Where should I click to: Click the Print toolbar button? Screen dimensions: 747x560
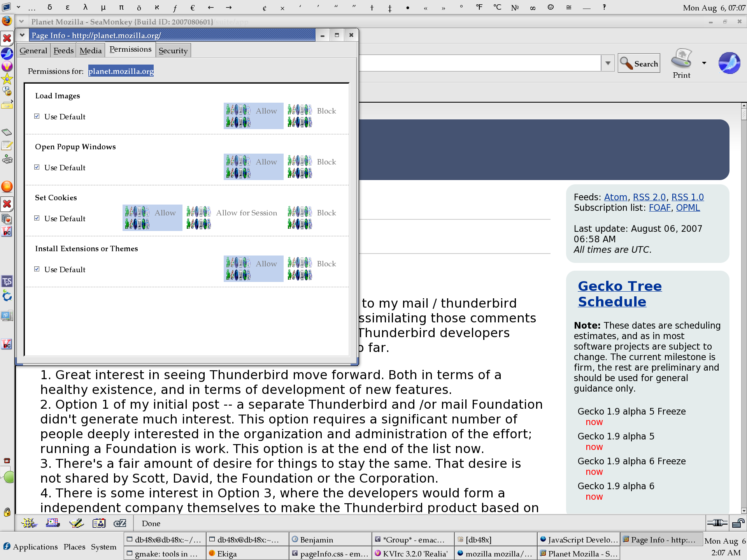pyautogui.click(x=682, y=64)
